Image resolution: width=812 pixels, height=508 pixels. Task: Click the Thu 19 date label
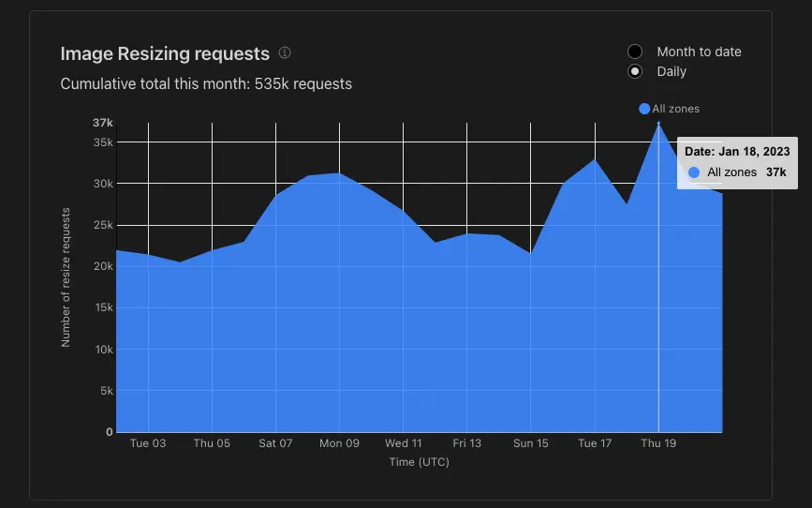coord(658,443)
